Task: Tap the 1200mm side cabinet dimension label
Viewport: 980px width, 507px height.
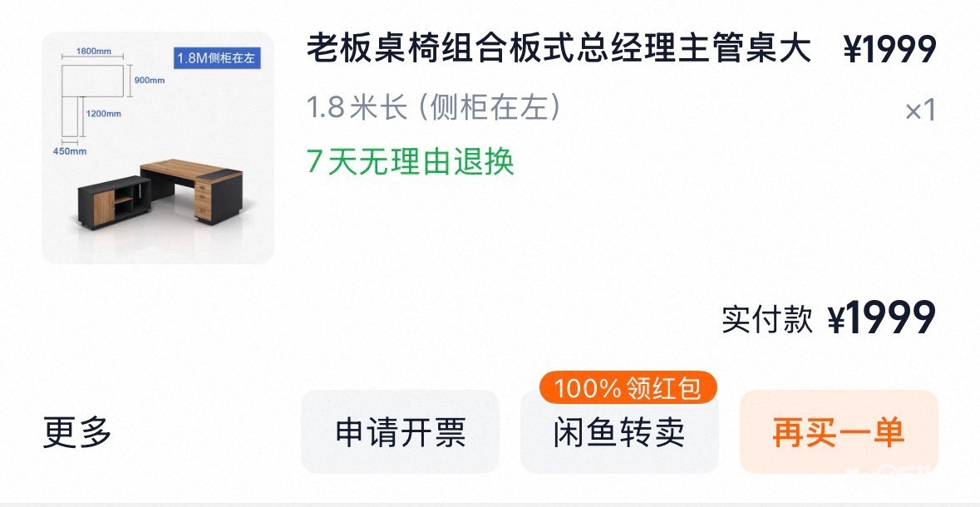Action: 104,114
